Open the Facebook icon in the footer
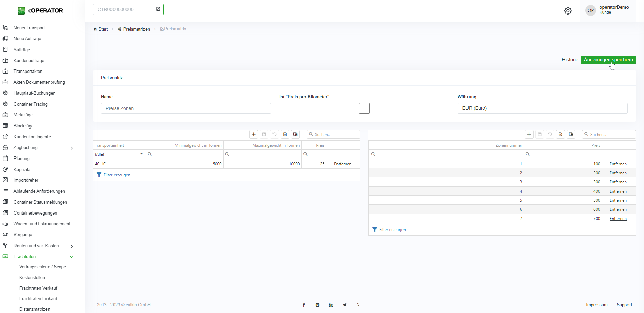Image resolution: width=644 pixels, height=313 pixels. (x=304, y=305)
